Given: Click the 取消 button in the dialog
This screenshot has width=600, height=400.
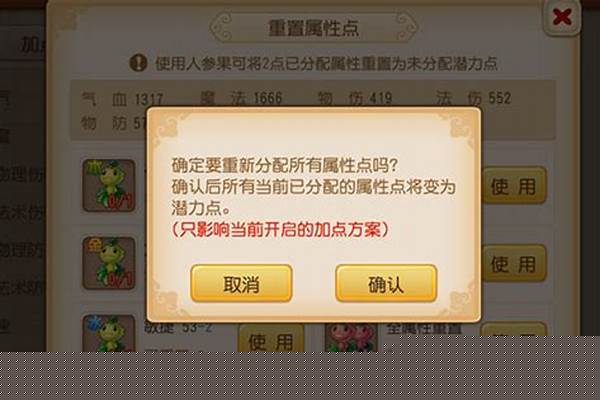Looking at the screenshot, I should [241, 284].
